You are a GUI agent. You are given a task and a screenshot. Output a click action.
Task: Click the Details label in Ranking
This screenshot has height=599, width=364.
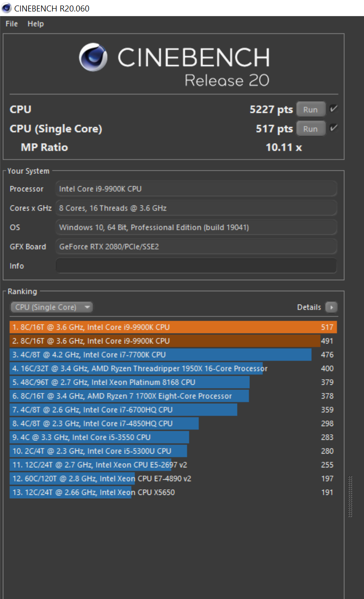coord(309,307)
